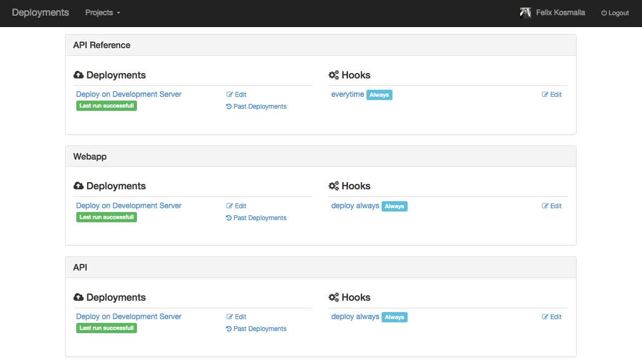Click the power icon next to Logout
The height and width of the screenshot is (364, 642).
click(604, 13)
